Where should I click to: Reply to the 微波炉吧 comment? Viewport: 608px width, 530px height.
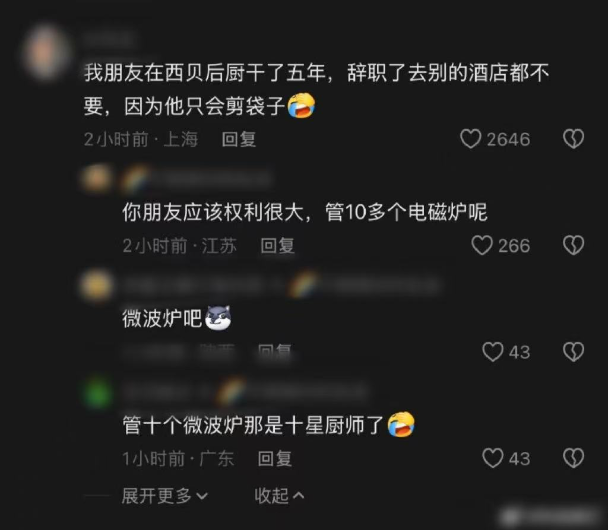[x=275, y=352]
